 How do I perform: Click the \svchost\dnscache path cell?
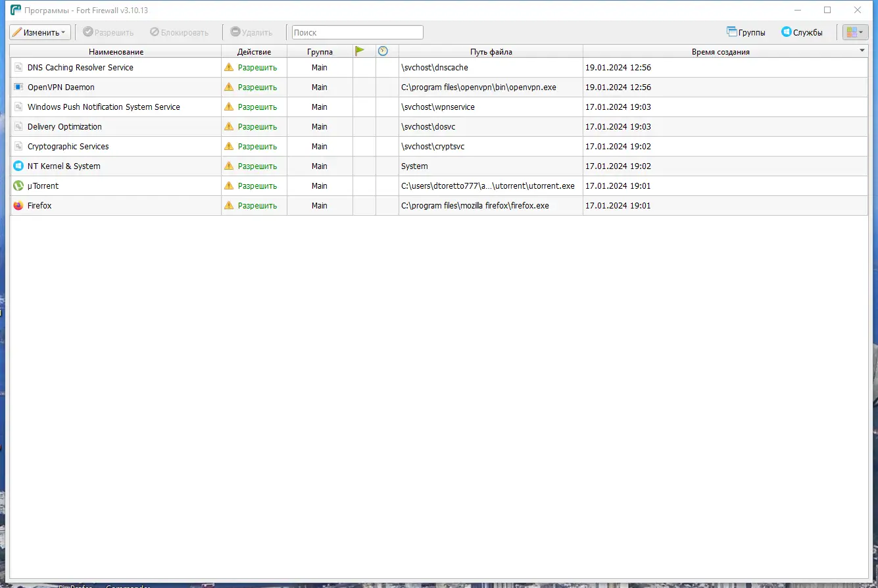click(491, 68)
